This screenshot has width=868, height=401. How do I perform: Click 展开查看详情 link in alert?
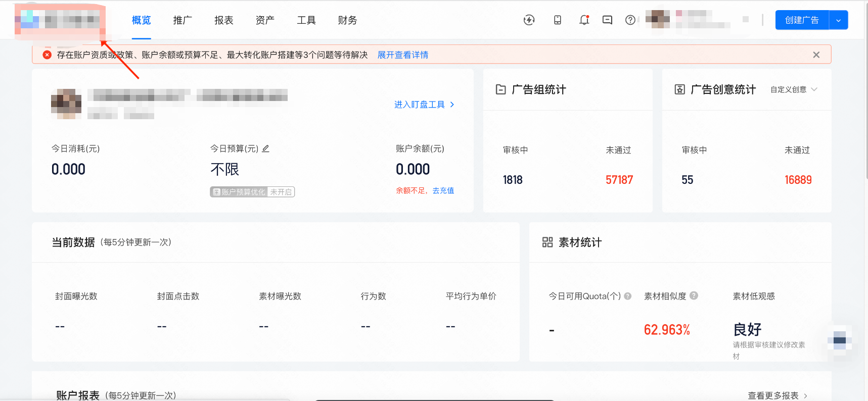[x=403, y=55]
